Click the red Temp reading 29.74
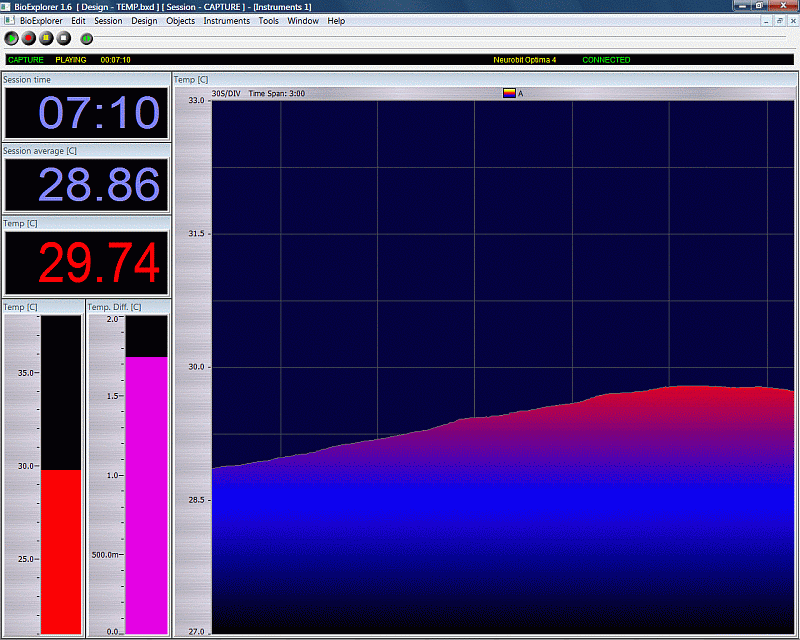Viewport: 800px width, 640px height. click(x=86, y=263)
